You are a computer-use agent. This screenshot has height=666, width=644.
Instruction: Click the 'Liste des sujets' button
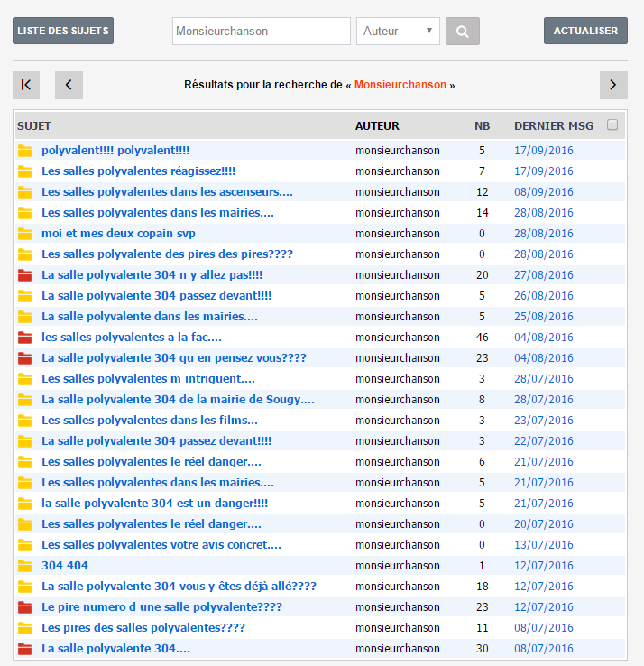point(63,31)
